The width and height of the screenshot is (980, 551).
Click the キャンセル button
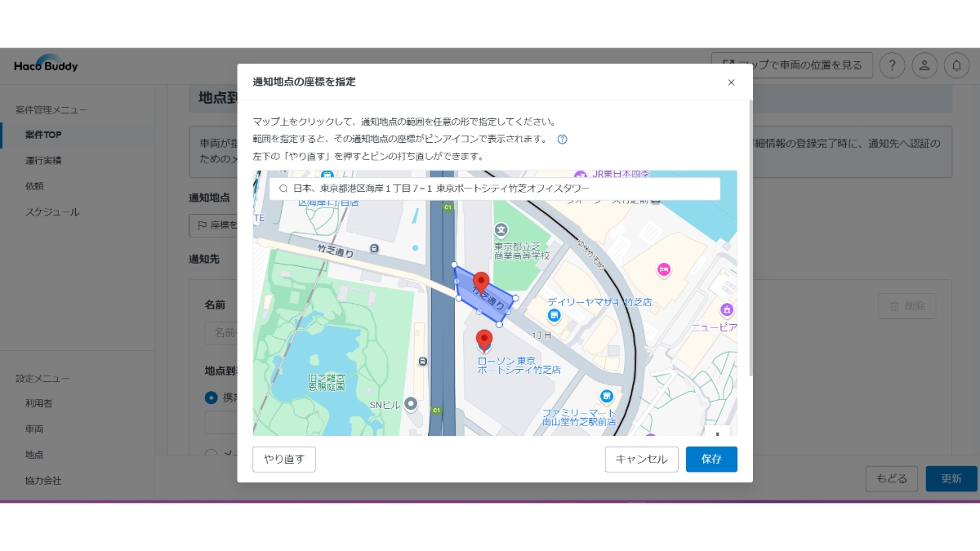click(641, 459)
